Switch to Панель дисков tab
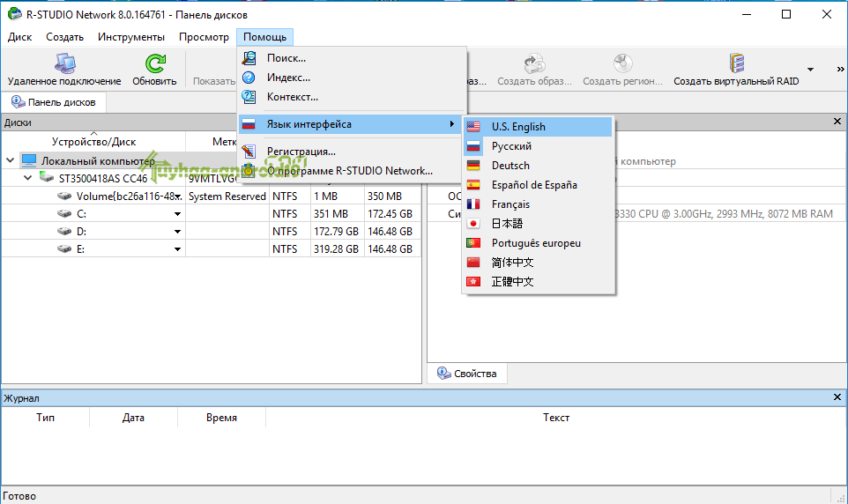The height and width of the screenshot is (504, 848). pos(54,102)
